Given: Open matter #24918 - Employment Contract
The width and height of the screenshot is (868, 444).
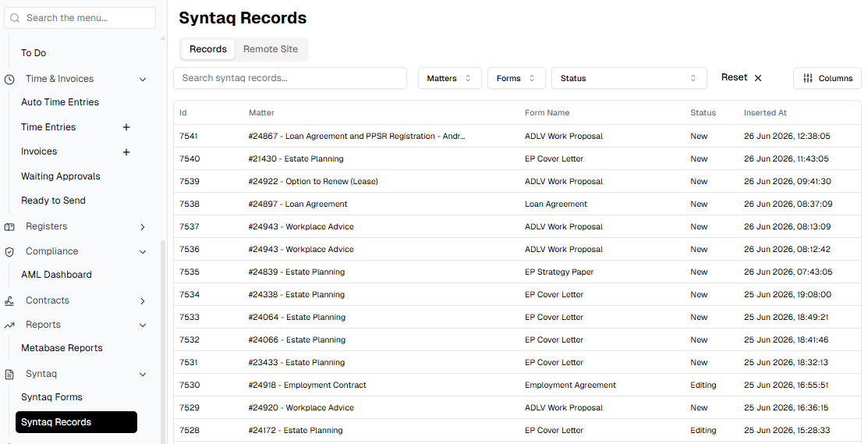Looking at the screenshot, I should point(307,385).
